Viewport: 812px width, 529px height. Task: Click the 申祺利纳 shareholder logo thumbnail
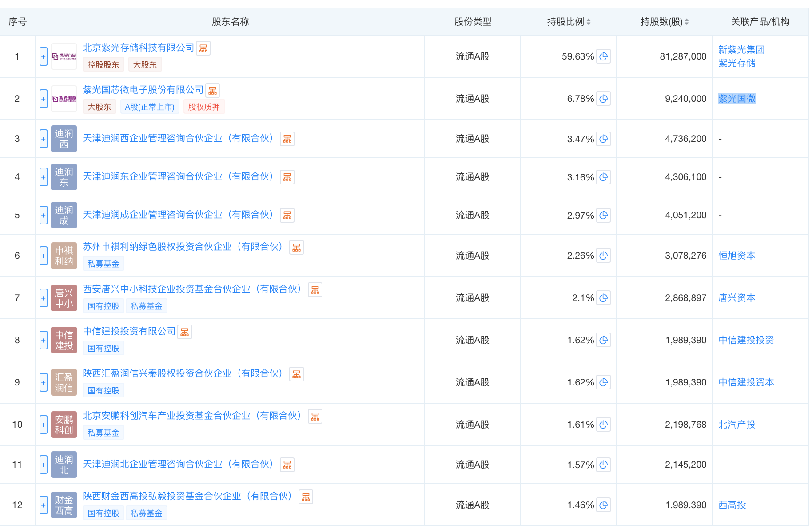coord(64,256)
